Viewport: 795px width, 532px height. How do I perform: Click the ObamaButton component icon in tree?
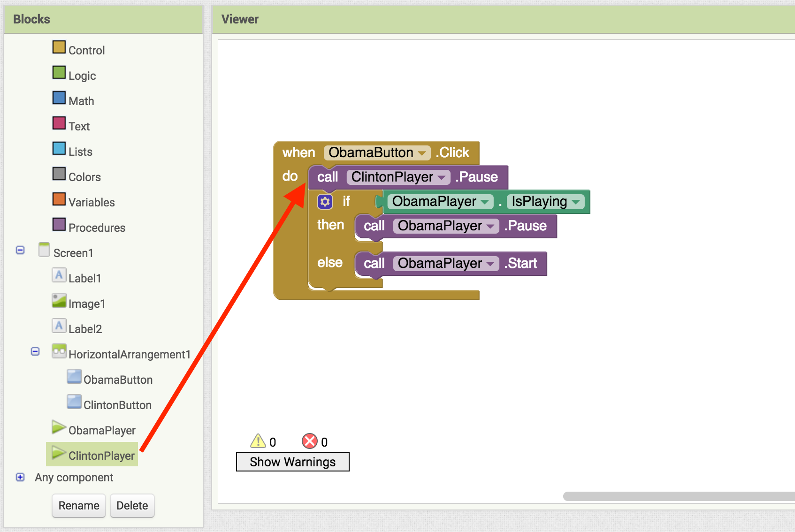coord(74,377)
